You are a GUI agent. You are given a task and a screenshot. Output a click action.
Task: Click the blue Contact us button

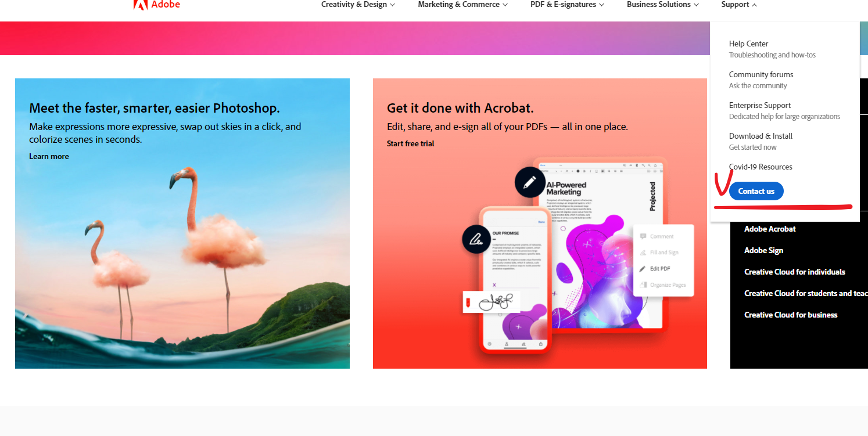point(756,191)
